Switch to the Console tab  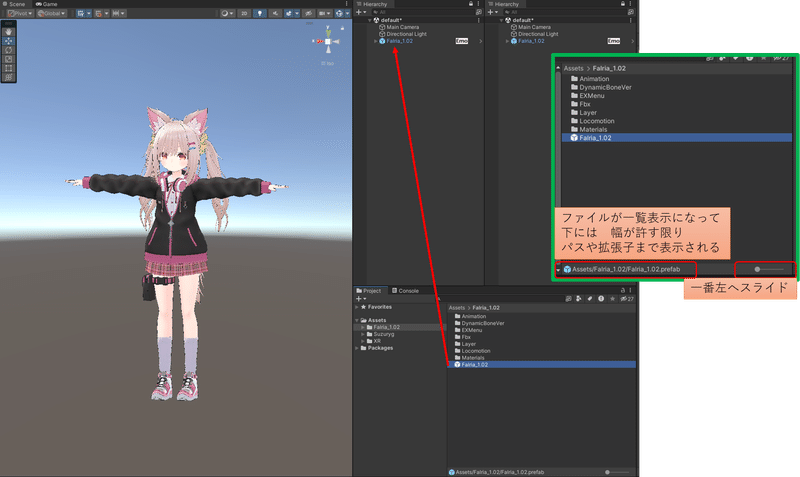(405, 291)
